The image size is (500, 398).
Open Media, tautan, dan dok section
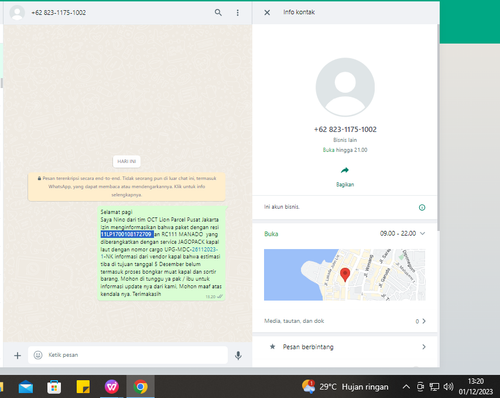pyautogui.click(x=345, y=321)
